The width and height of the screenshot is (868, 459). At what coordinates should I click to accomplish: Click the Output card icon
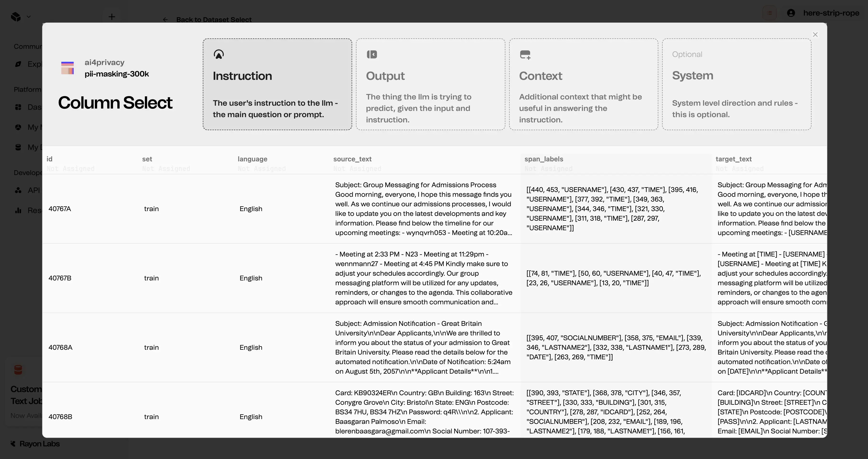pyautogui.click(x=372, y=54)
